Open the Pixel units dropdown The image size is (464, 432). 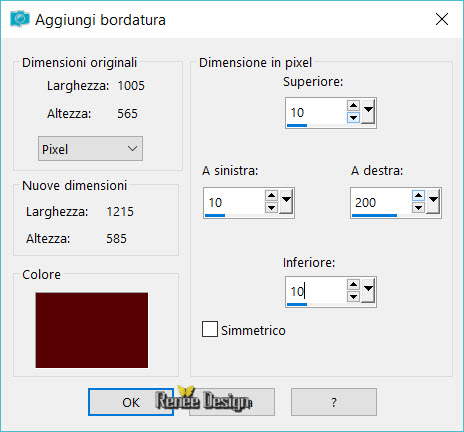(90, 149)
